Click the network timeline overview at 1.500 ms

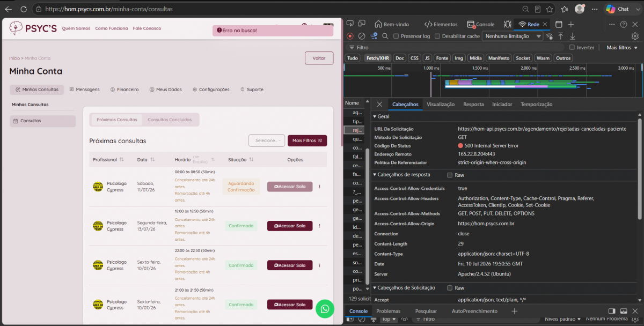tap(480, 68)
